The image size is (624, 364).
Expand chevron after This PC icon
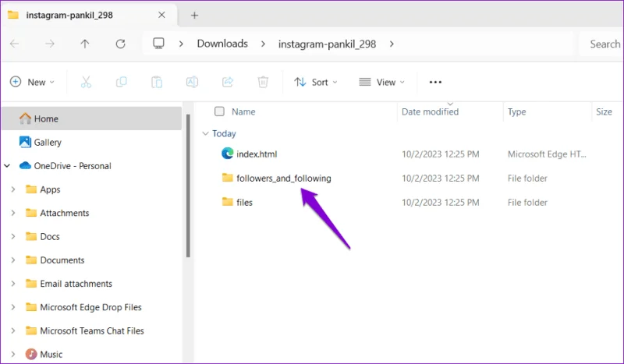[181, 44]
